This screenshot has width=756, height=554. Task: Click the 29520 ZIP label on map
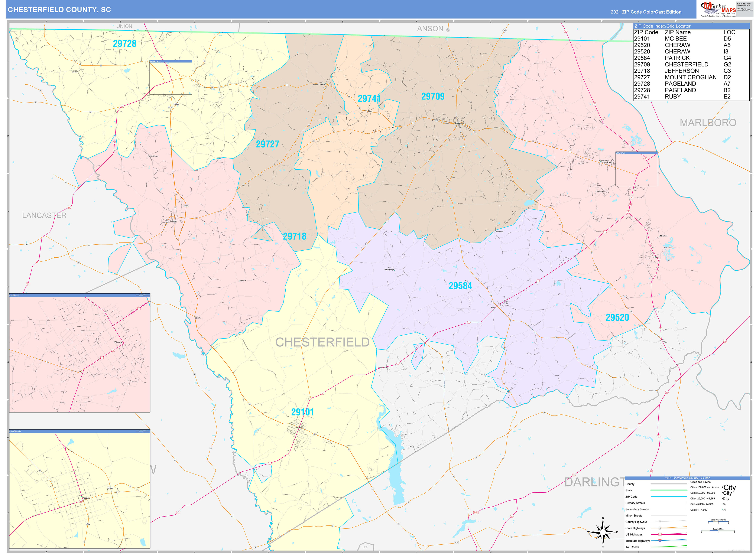617,317
